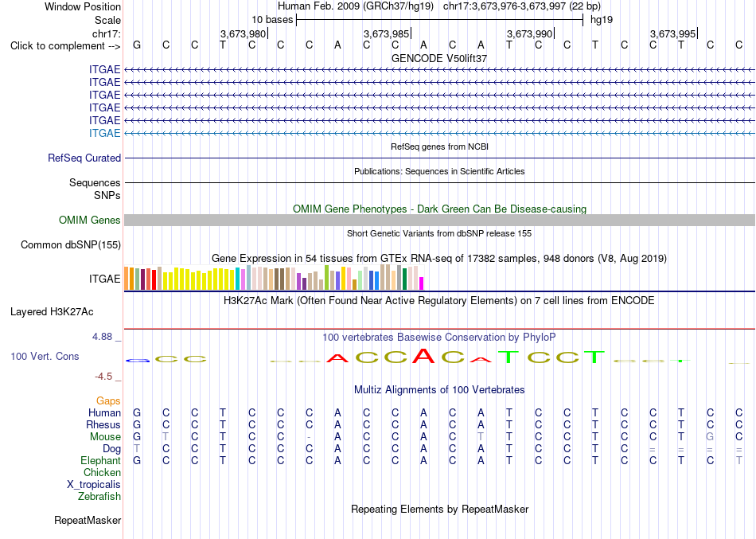This screenshot has height=539, width=756.
Task: Click the faded last T in Elephant row
Action: pos(739,460)
